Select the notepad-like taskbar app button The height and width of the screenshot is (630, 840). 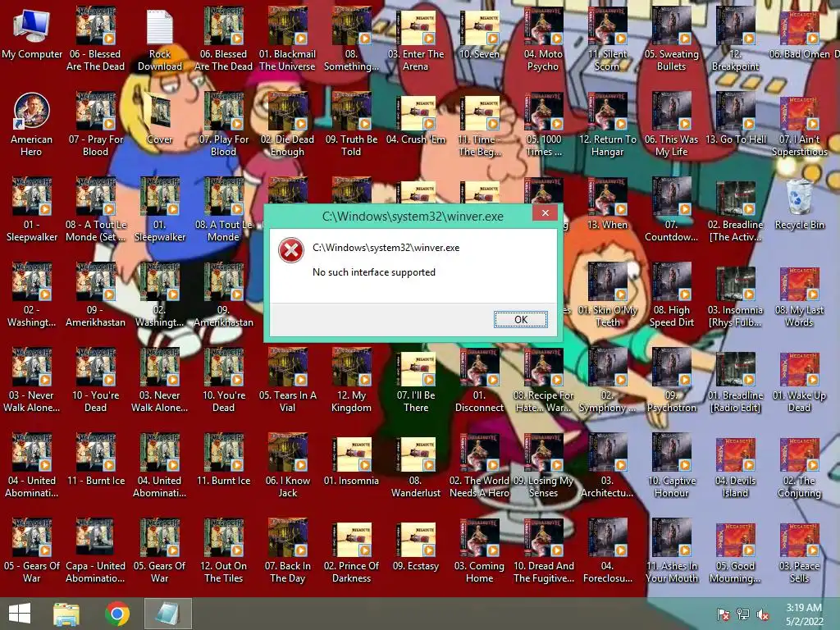[x=168, y=614]
